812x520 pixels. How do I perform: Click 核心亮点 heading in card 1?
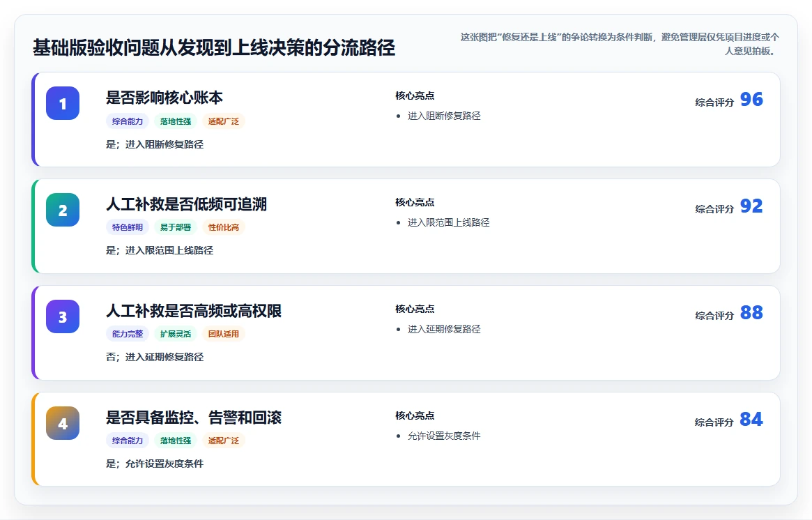coord(415,95)
